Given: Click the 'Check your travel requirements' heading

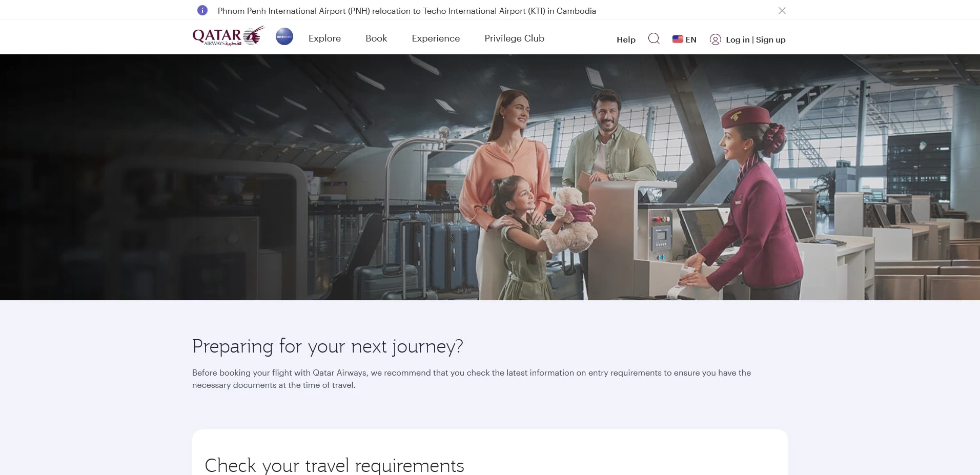Looking at the screenshot, I should pos(334,464).
